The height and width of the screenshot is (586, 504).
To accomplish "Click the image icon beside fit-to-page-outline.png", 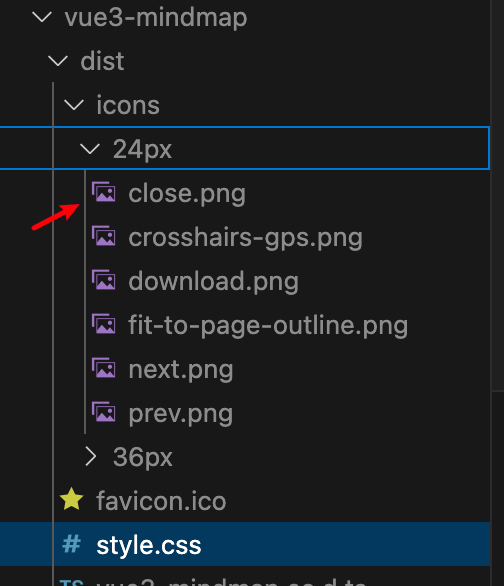I will (103, 324).
